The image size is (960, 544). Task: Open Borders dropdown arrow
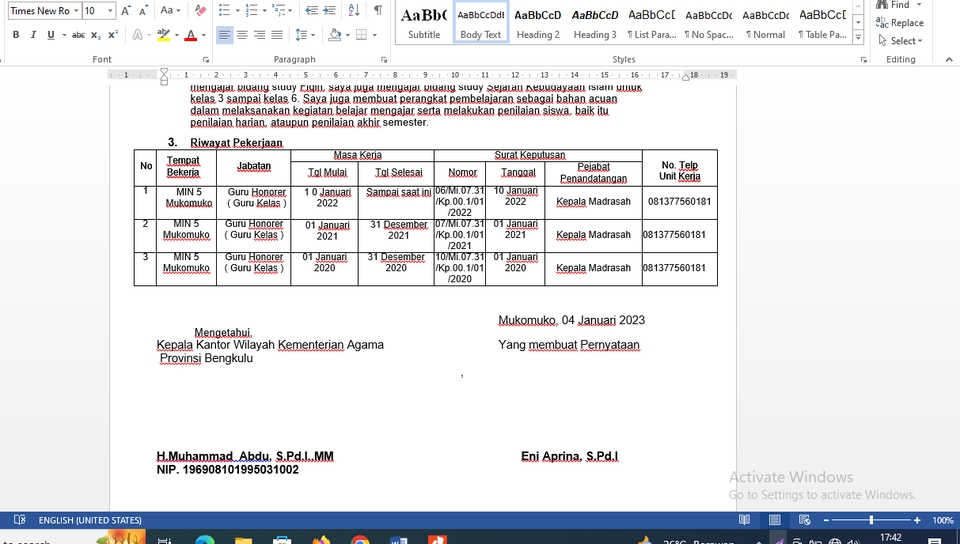374,35
